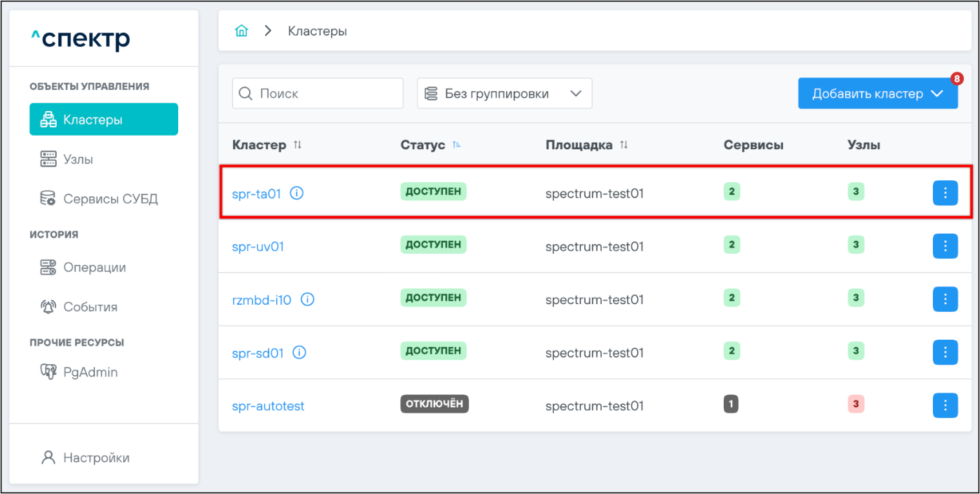Expand the Добавить кластер dropdown button
Viewport: 980px width, 494px height.
(x=877, y=94)
